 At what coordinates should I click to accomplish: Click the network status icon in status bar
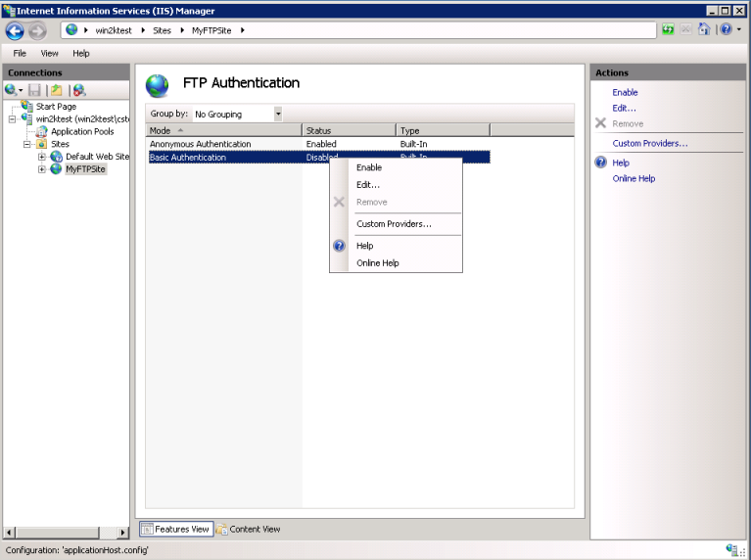click(x=731, y=549)
